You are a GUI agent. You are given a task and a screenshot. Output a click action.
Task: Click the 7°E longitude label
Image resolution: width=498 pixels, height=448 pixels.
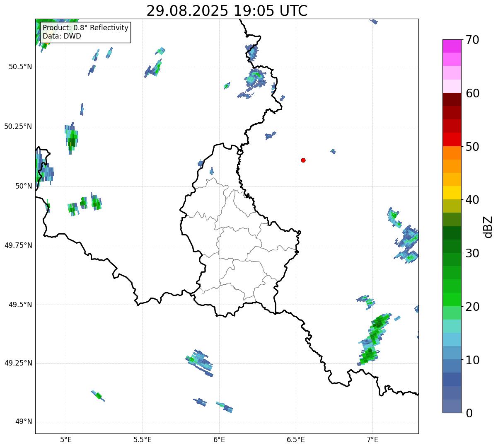pos(372,439)
